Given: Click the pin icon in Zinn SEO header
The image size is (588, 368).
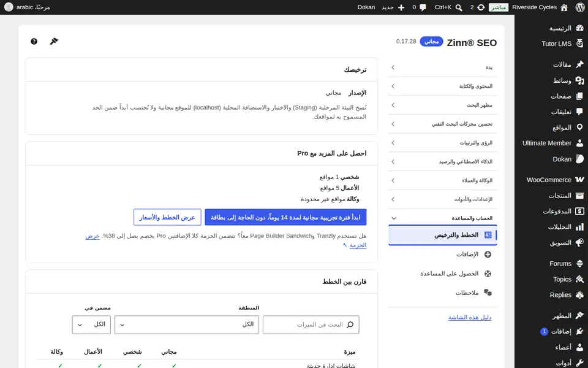Looking at the screenshot, I should [54, 41].
